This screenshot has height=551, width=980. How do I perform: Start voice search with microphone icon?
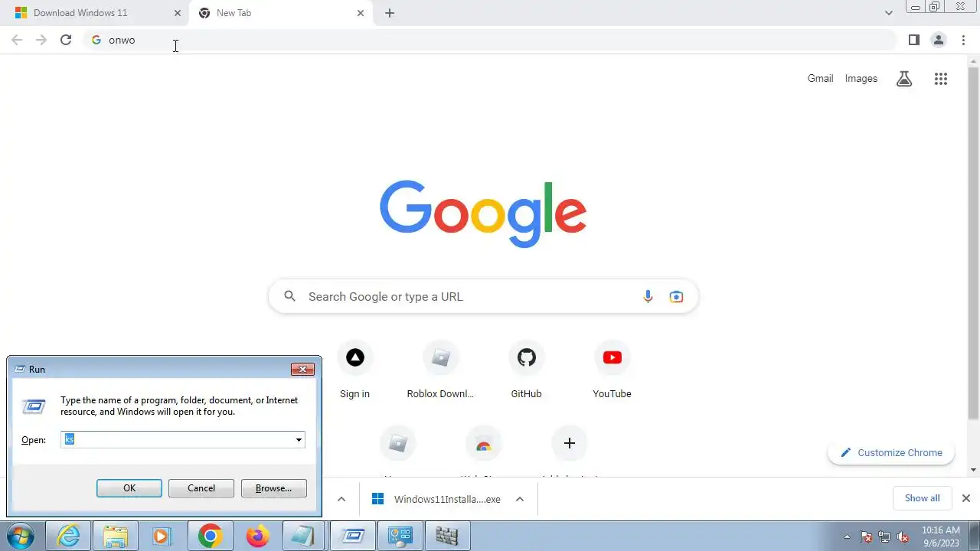point(648,296)
